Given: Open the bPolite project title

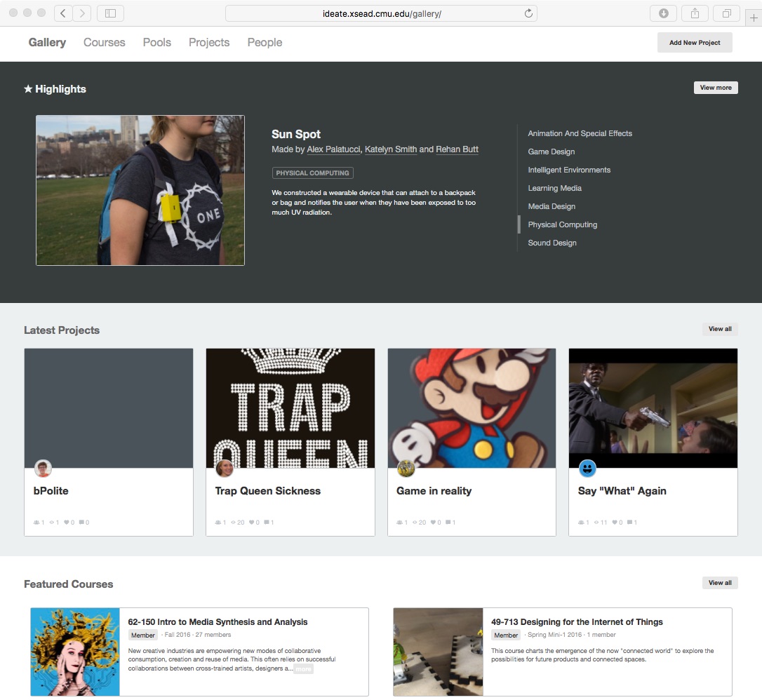Looking at the screenshot, I should [51, 491].
